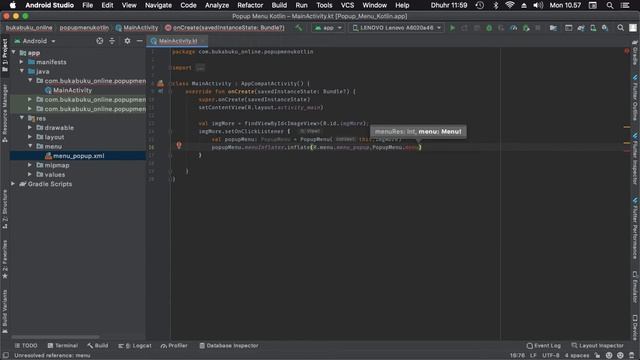Click the Sync Project with Gradle icon
Viewport: 640px width, 360px height.
tap(580, 28)
